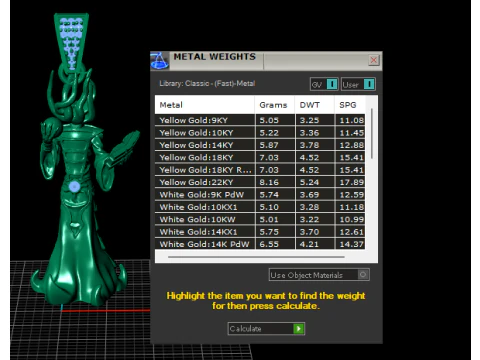480x360 pixels.
Task: Click the Metal Weights title bar
Action: (267, 61)
